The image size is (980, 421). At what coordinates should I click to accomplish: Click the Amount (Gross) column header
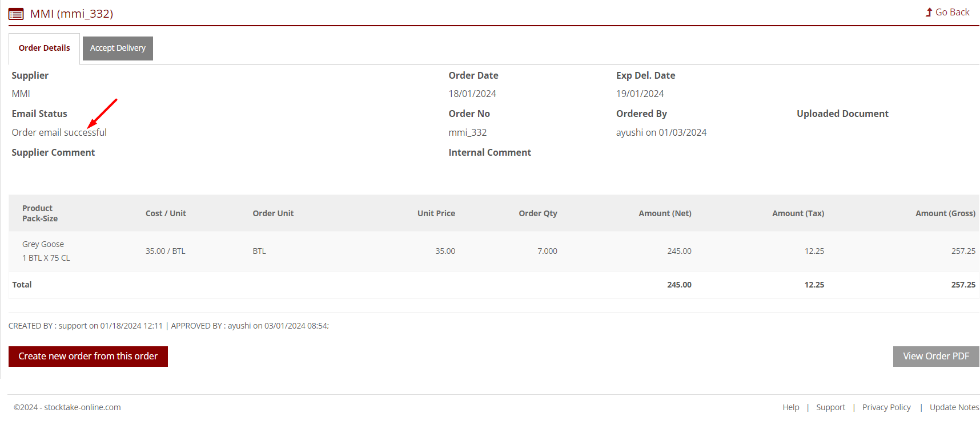tap(945, 213)
